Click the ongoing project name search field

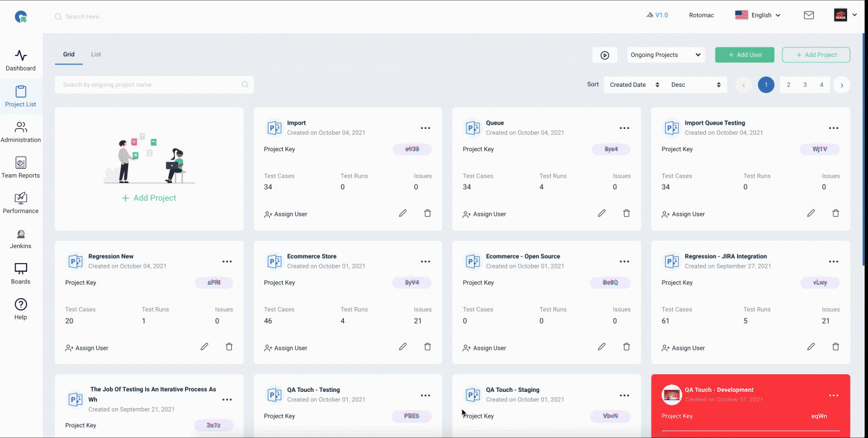point(155,85)
